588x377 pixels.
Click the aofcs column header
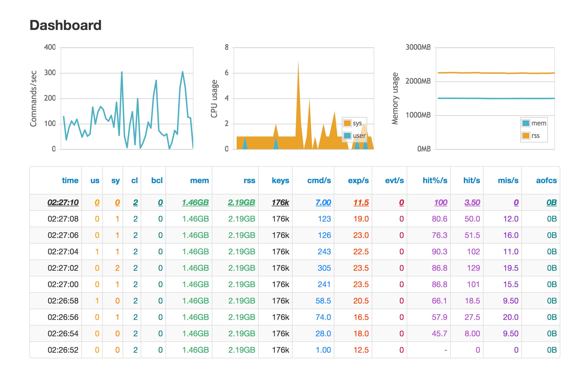tap(546, 180)
